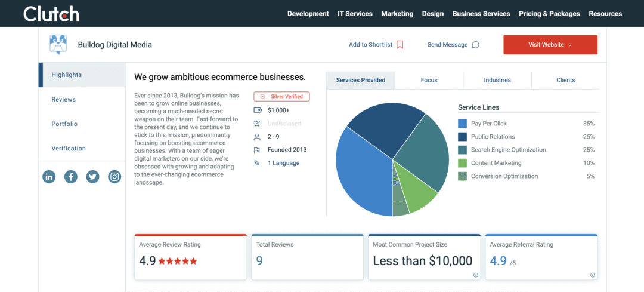Switch to the Clients tab
The image size is (644, 292).
565,80
